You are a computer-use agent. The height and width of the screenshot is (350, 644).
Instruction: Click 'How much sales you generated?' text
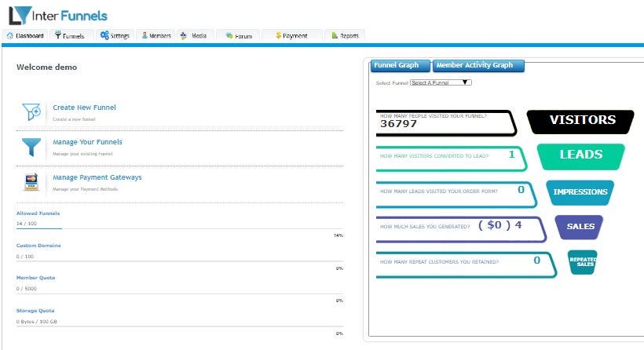coord(425,227)
